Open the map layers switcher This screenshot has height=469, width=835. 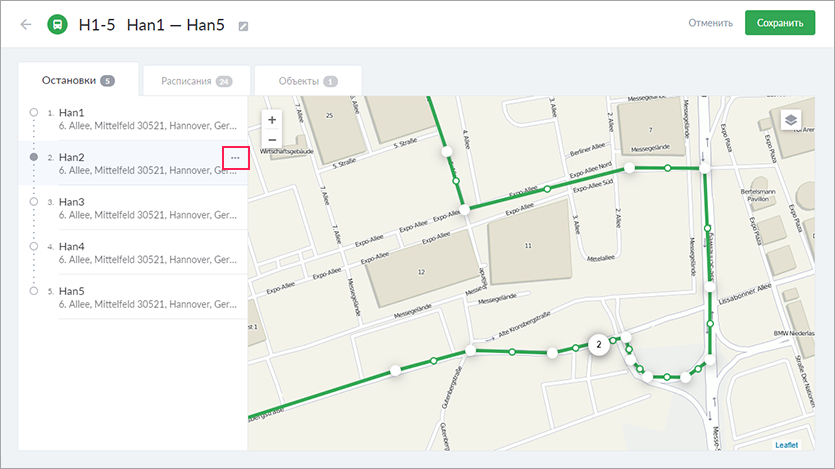pos(791,119)
